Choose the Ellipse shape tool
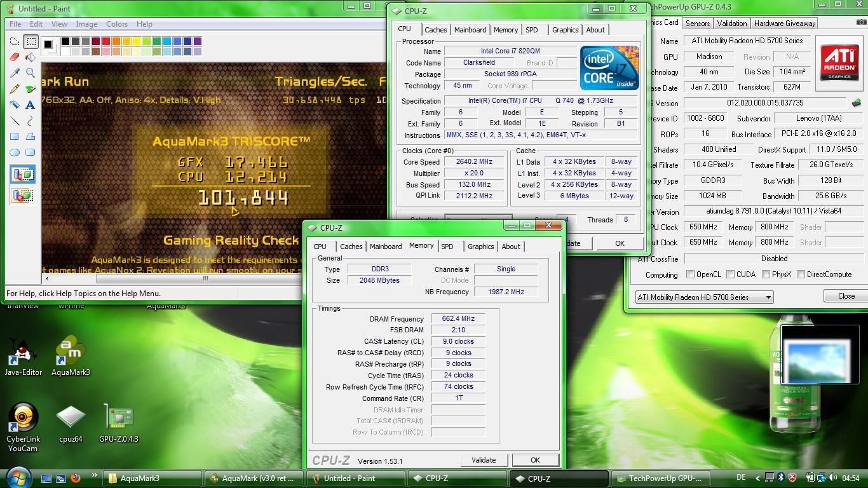This screenshot has width=868, height=488. pos(15,152)
